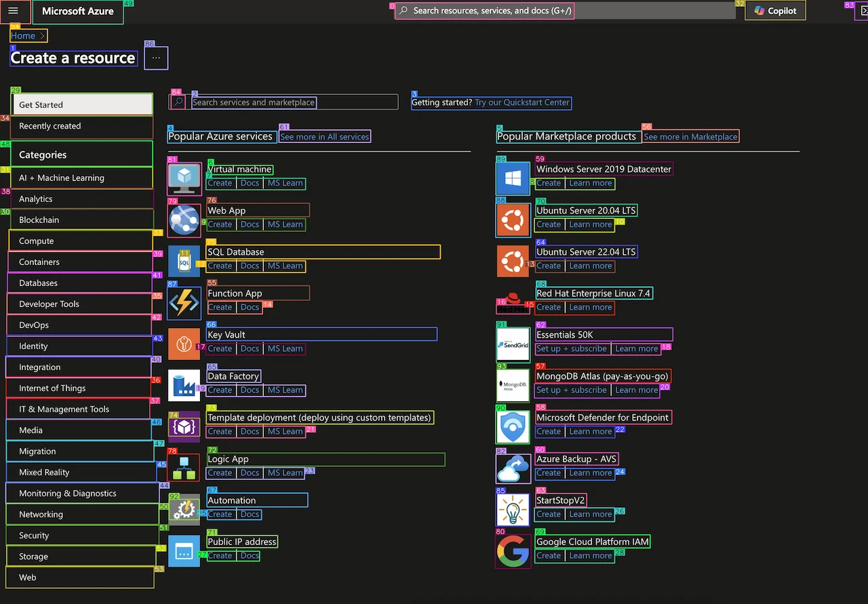Click the Data Factory factory icon

pyautogui.click(x=184, y=384)
